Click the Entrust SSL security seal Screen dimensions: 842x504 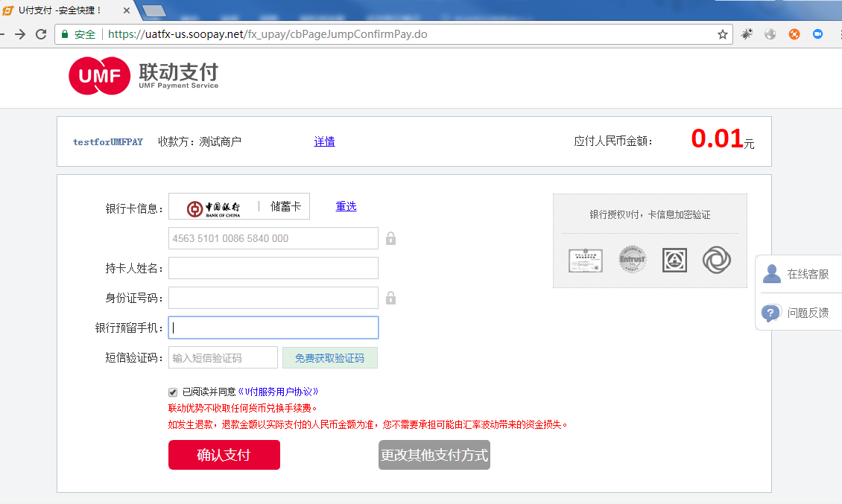point(632,261)
